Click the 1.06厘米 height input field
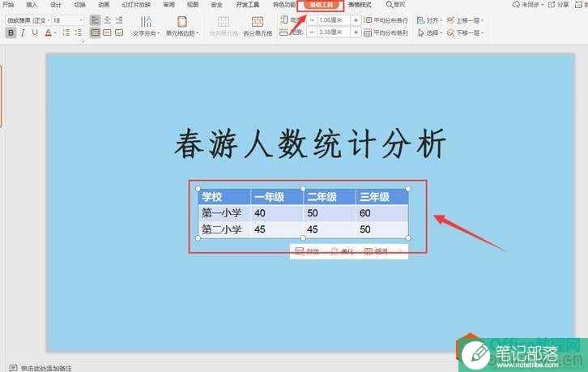 [x=334, y=20]
